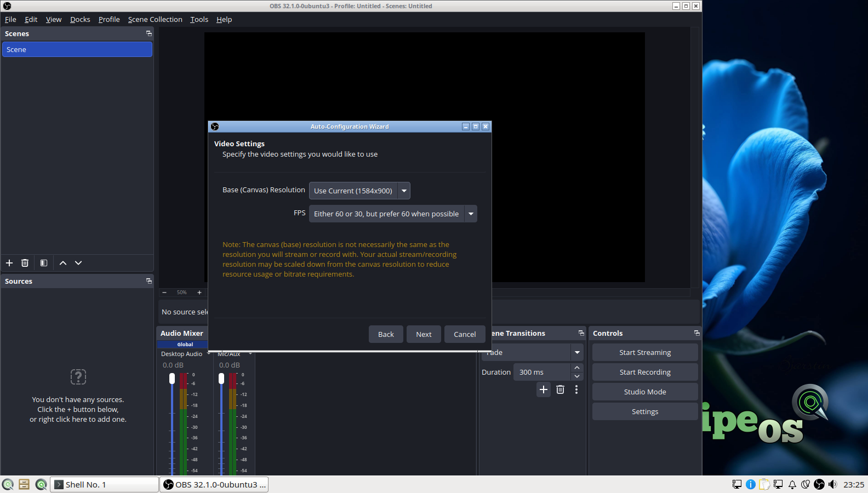Screen dimensions: 868x493
Task: Expand the Fade transition dropdown
Action: (577, 352)
